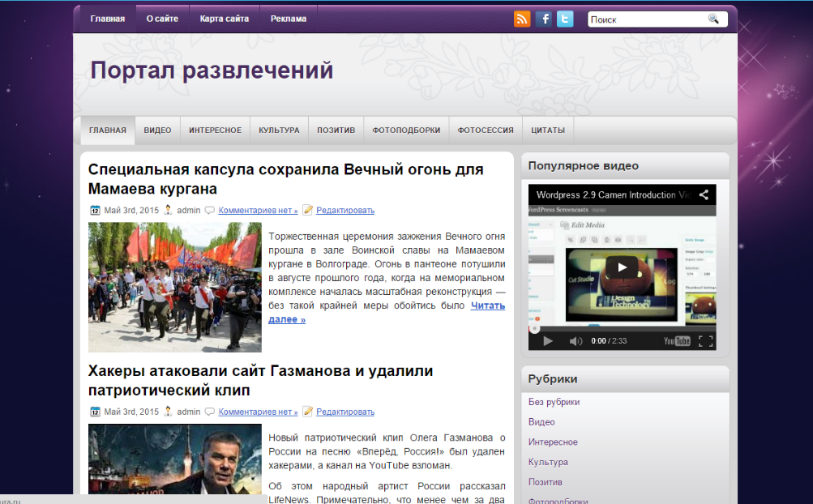Screen dimensions: 813x504
Task: Open the Без рубрики category
Action: coord(554,402)
